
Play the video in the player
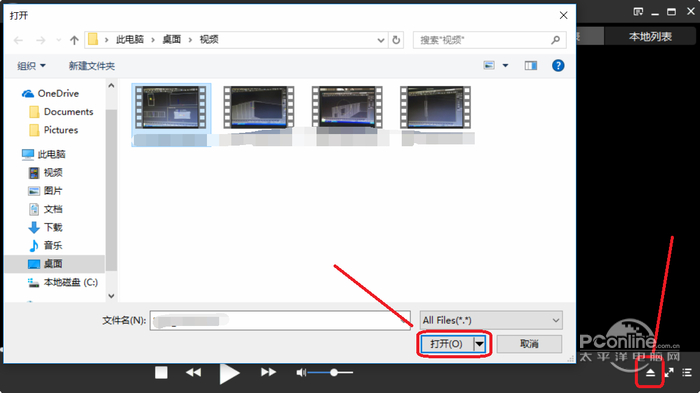[x=229, y=374]
